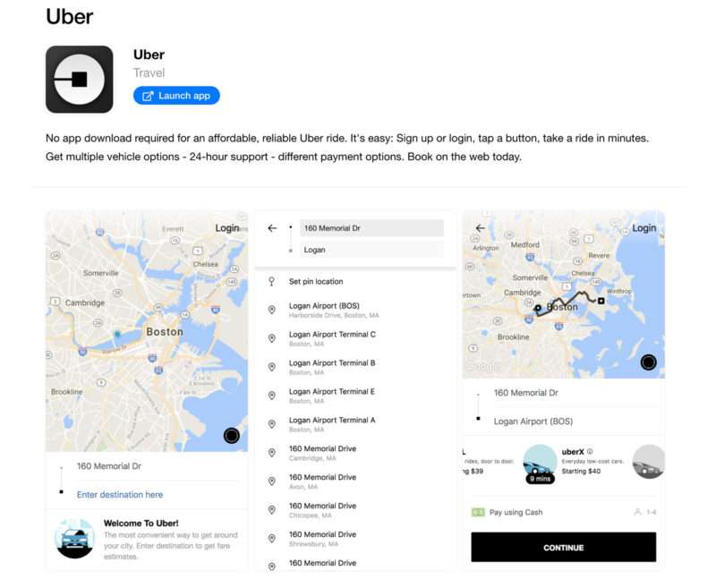
Task: Choose Logan Airport Terminal C from results
Action: 332,338
